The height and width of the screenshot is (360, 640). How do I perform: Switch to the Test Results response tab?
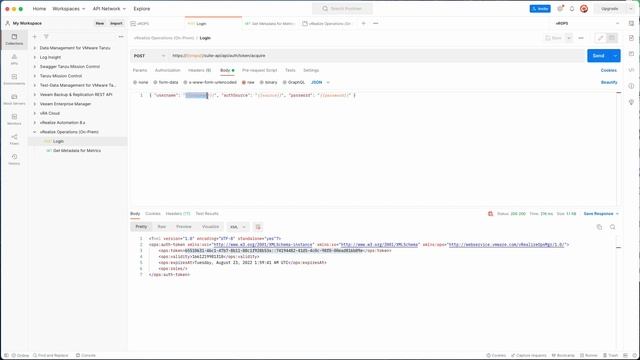[207, 213]
